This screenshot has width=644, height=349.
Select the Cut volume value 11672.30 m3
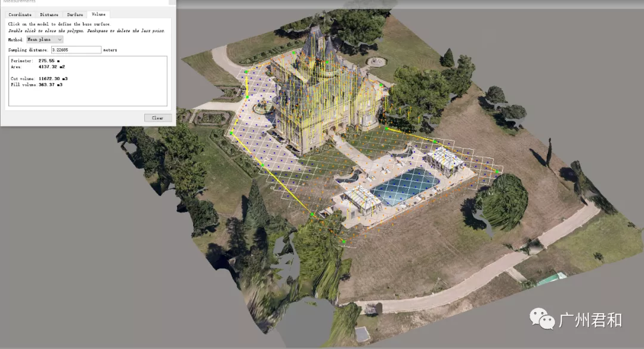(x=53, y=79)
